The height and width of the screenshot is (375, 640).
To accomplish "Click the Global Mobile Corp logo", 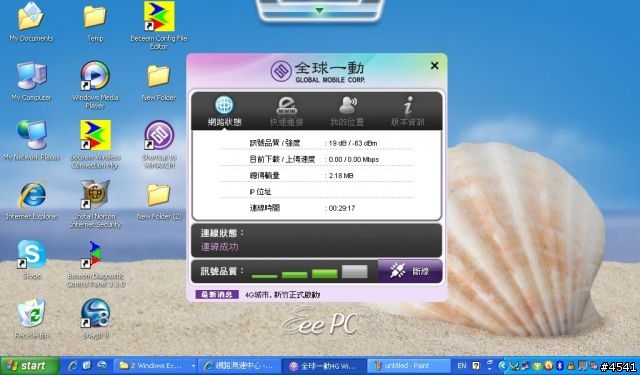I will 317,71.
